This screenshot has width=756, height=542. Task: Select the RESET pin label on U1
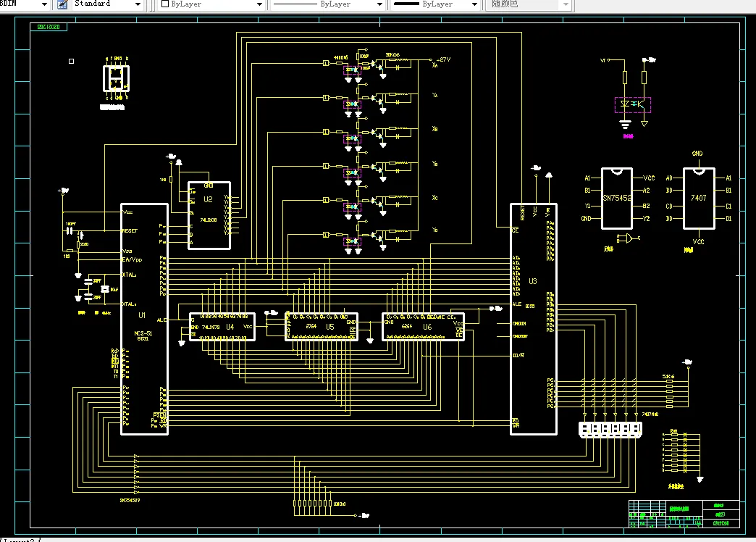point(130,230)
